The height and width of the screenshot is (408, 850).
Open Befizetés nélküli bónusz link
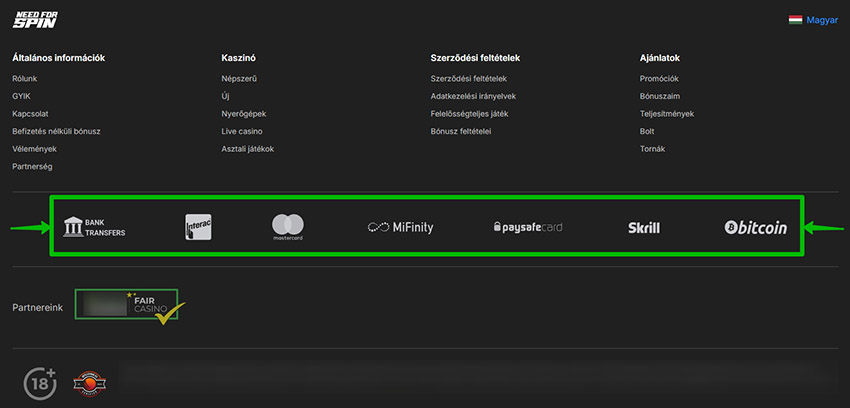(56, 131)
